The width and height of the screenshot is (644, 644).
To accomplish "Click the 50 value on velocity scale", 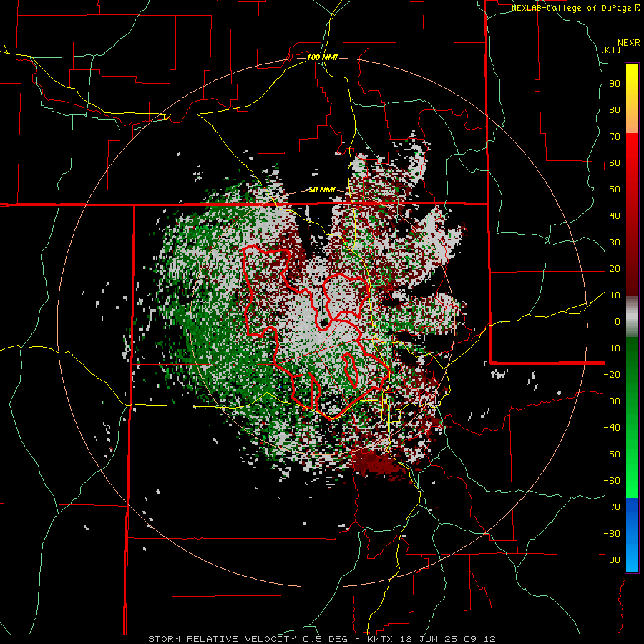I will (x=615, y=190).
